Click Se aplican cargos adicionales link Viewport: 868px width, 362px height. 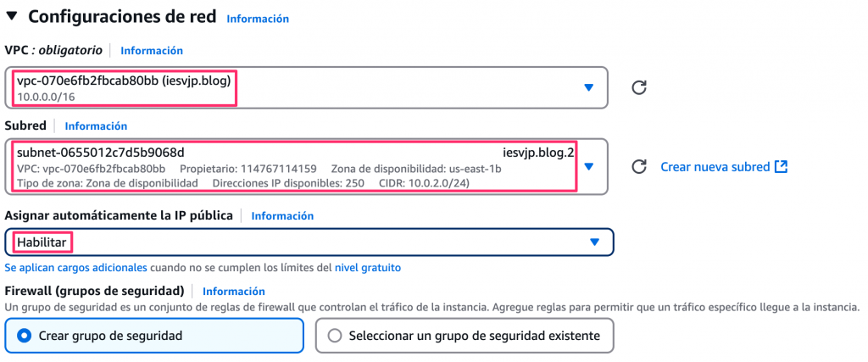click(75, 267)
